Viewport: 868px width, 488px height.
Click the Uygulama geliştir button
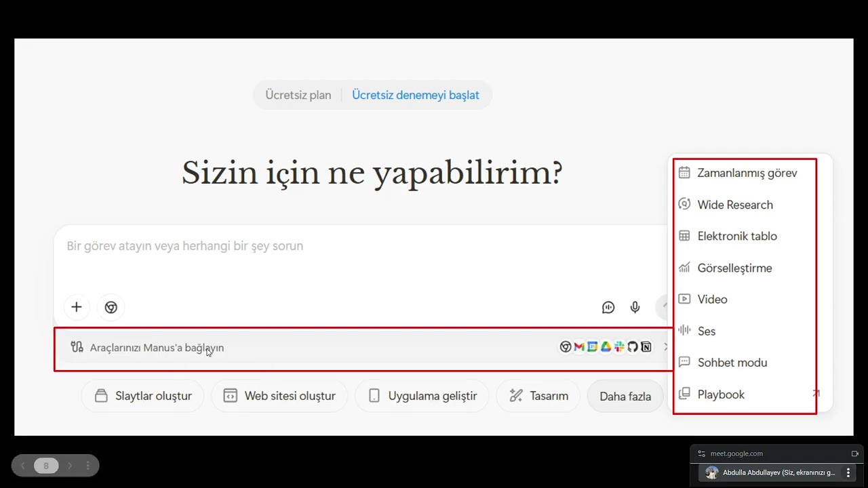[x=422, y=396]
